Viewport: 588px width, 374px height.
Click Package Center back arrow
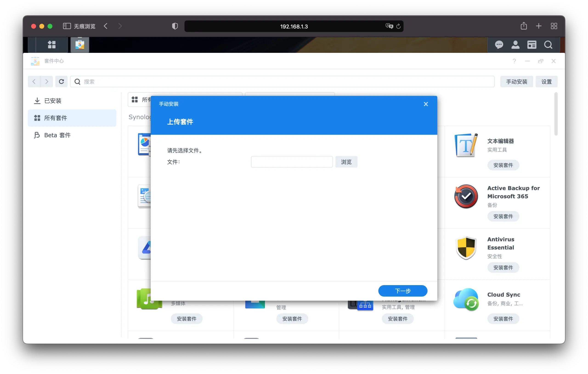pos(34,82)
